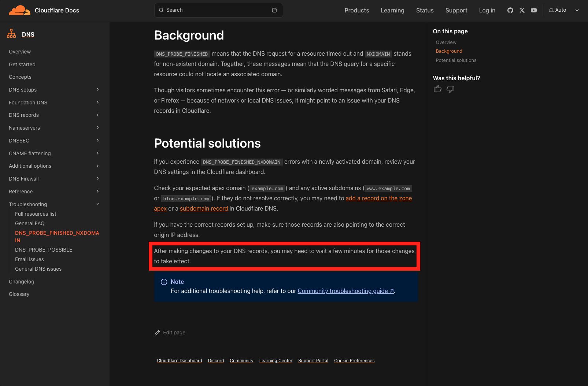Viewport: 588px width, 386px height.
Task: Expand the DNSSEC section
Action: [x=98, y=141]
